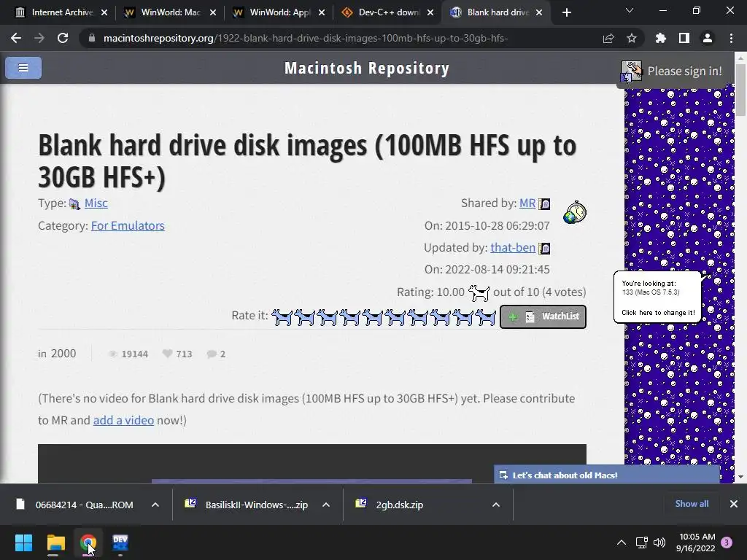Toggle the browser side panel icon

pos(684,38)
